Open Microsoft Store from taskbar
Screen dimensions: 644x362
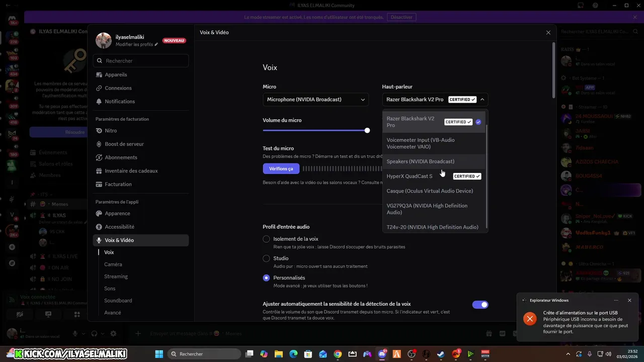click(308, 354)
